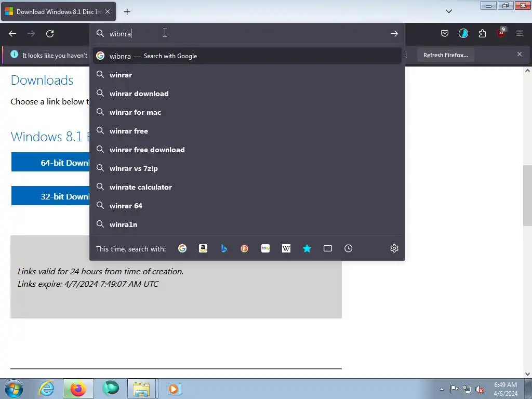This screenshot has height=399, width=532.
Task: Select 'wibnra — Search with Google' result
Action: (247, 56)
